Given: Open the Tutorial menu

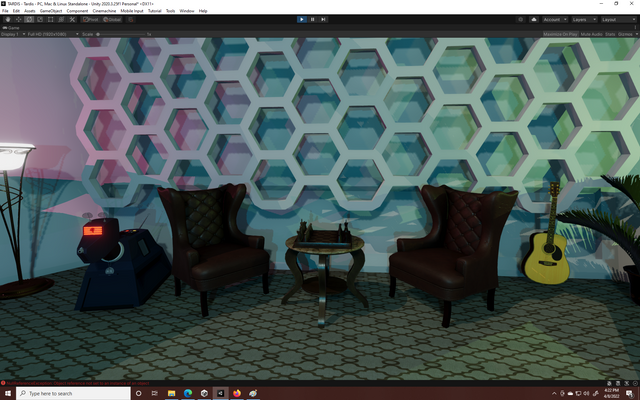Looking at the screenshot, I should click(155, 11).
